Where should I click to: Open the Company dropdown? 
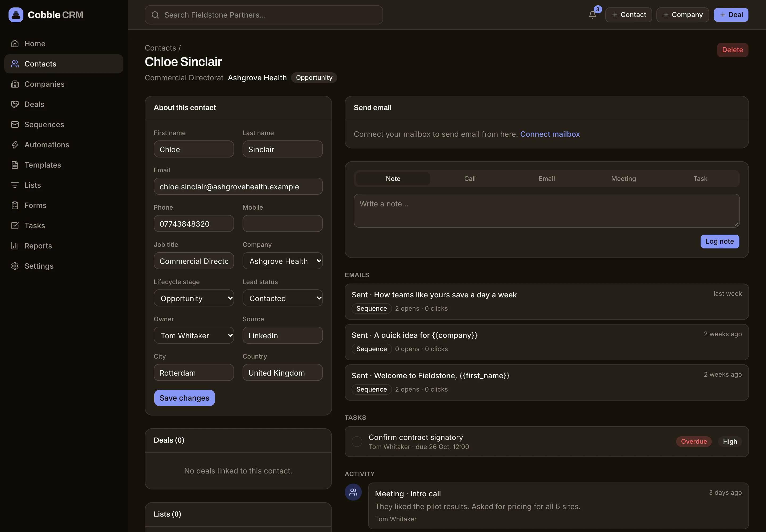tap(282, 261)
